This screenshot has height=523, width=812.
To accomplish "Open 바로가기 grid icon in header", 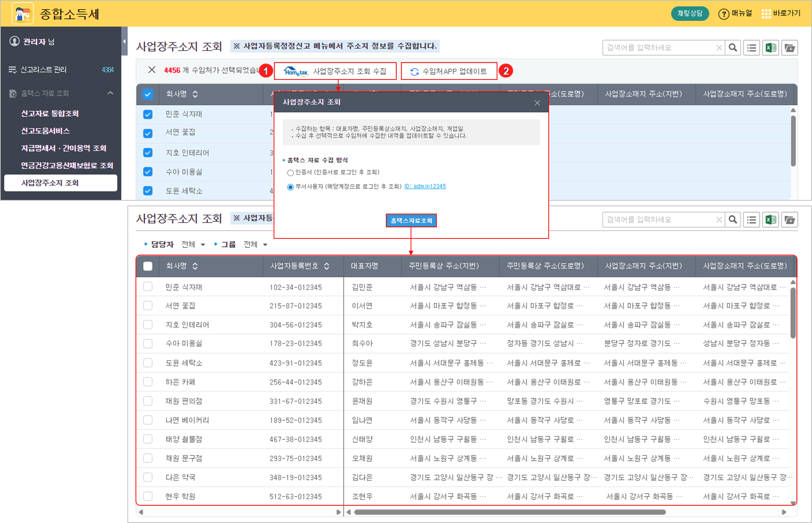I will point(766,14).
